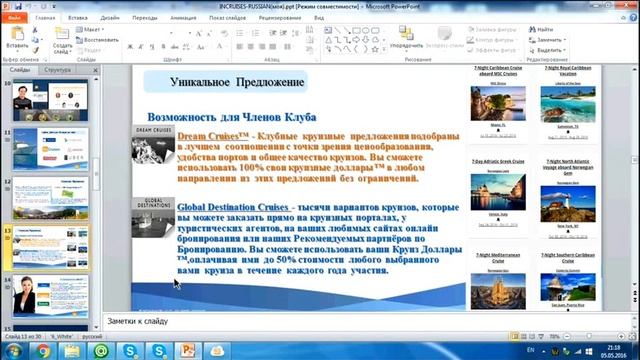Open the Layout (Макет) dropdown
This screenshot has width=640, height=360.
(91, 29)
